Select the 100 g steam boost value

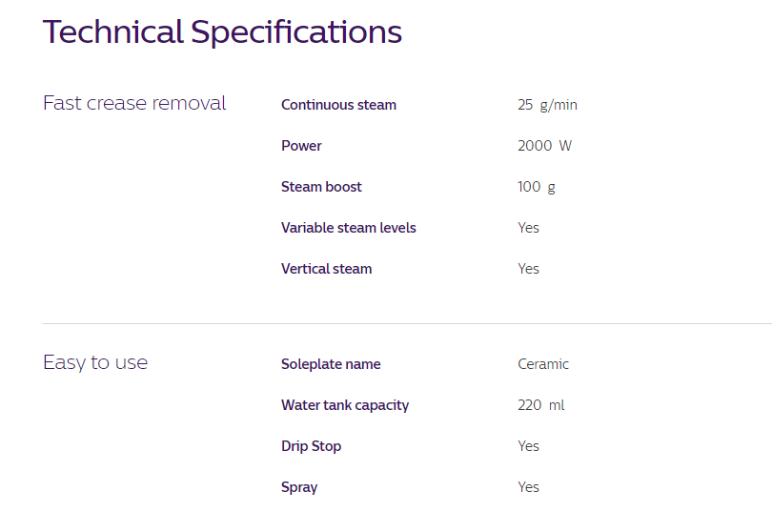point(537,187)
